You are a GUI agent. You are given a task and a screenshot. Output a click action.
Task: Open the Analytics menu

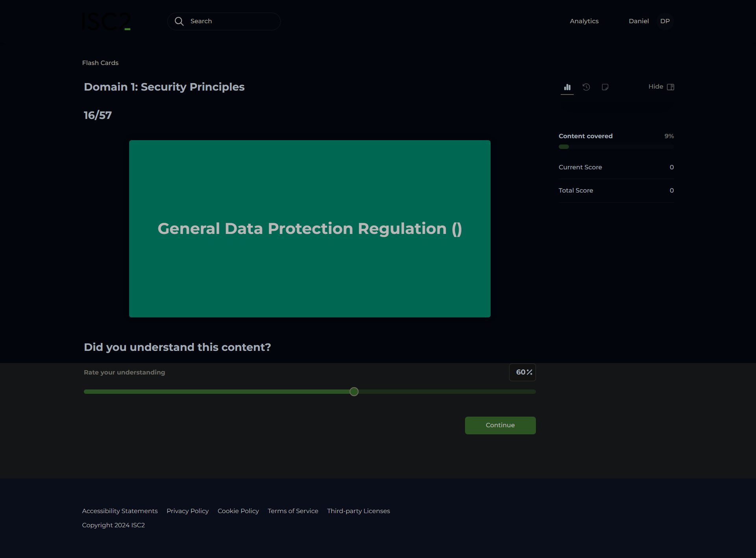point(584,21)
